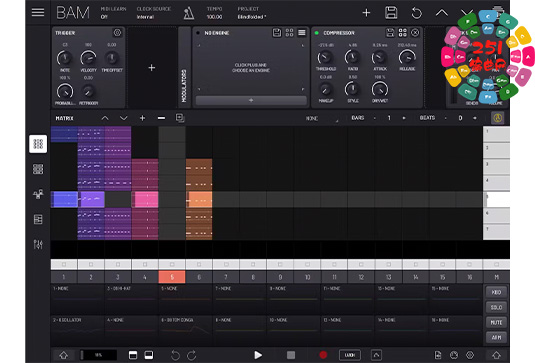Start playback with the play button
535x363 pixels.
[258, 355]
